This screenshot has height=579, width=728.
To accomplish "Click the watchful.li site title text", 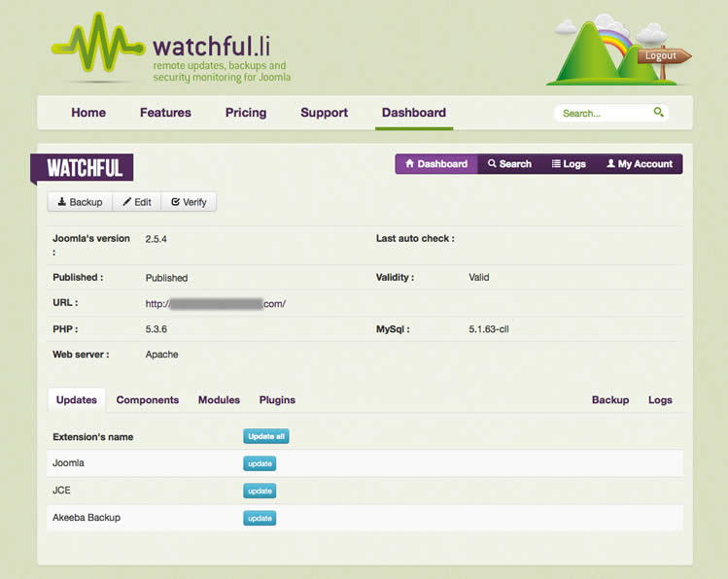I will [211, 46].
